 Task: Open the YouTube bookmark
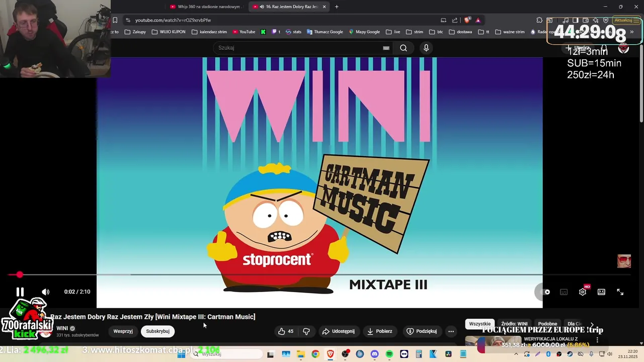pos(244,32)
